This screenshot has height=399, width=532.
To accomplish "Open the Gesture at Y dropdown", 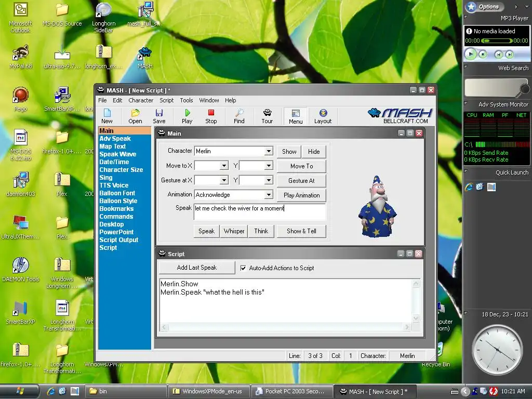I will tap(269, 180).
